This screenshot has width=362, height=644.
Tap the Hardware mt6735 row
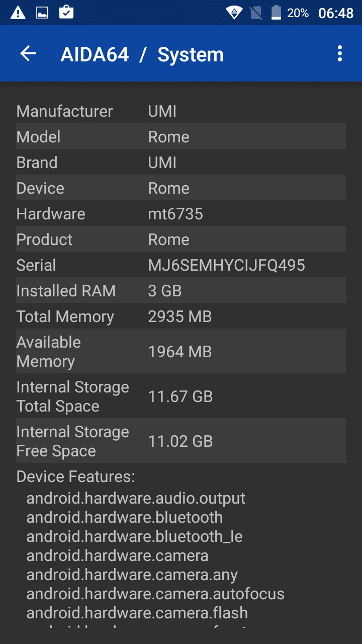pos(180,213)
